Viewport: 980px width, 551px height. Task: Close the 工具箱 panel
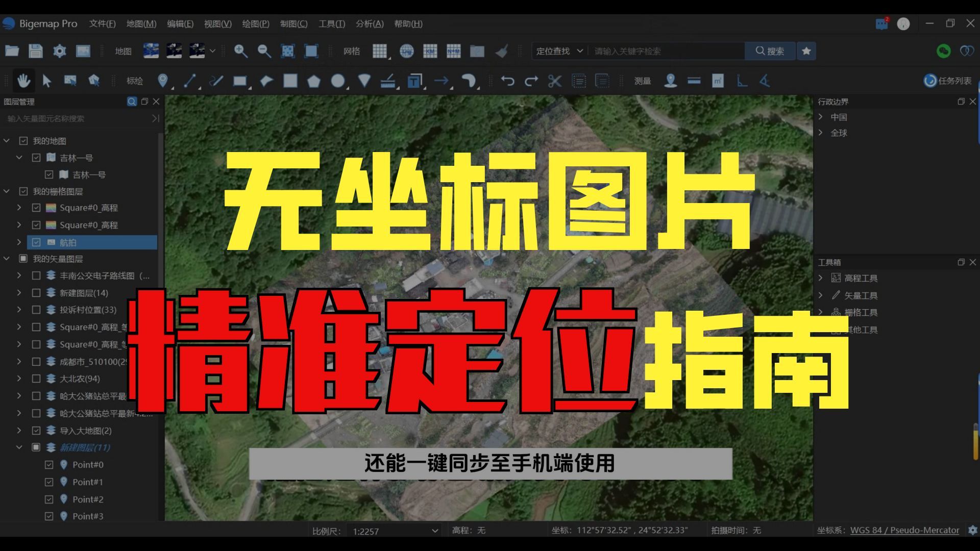click(972, 262)
